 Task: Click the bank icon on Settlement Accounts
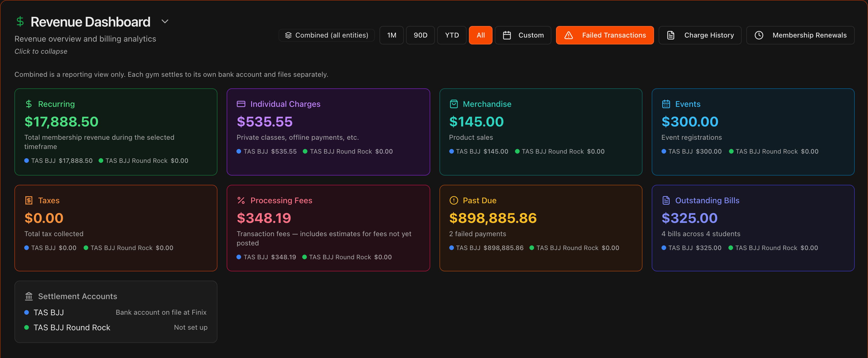[29, 296]
